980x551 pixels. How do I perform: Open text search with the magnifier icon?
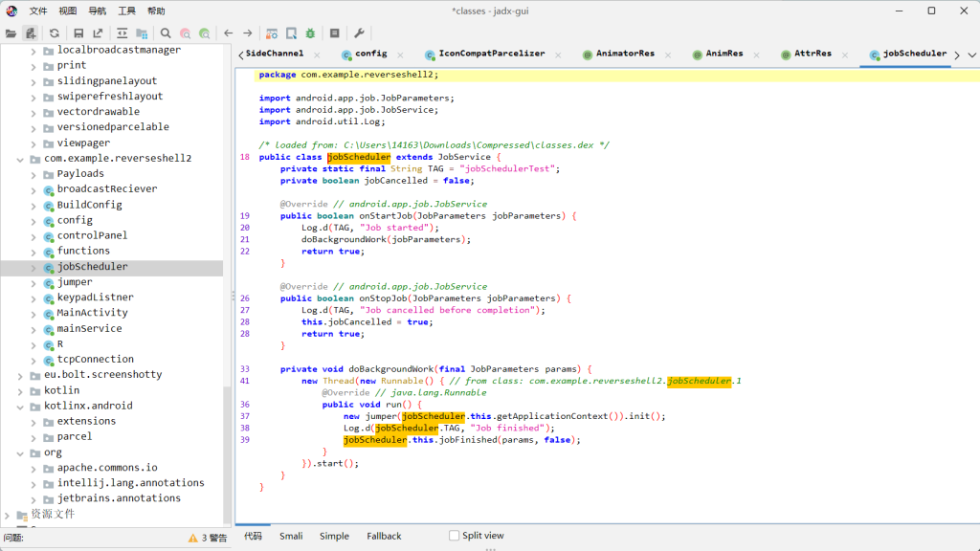coord(166,33)
